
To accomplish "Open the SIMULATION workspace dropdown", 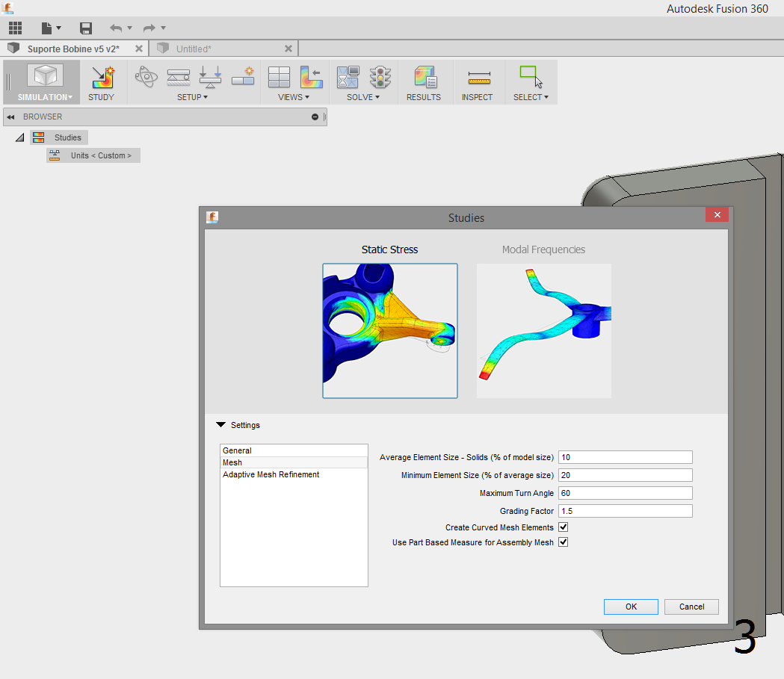I will 41,97.
